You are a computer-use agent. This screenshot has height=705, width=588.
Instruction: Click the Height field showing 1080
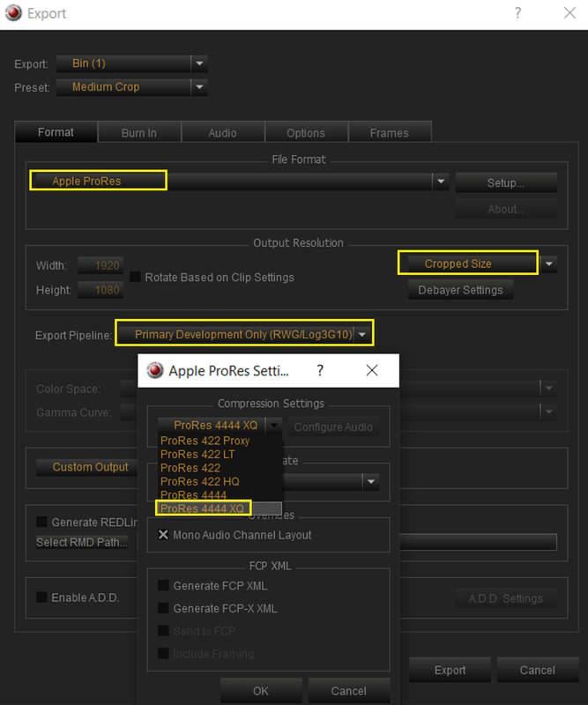(x=100, y=290)
